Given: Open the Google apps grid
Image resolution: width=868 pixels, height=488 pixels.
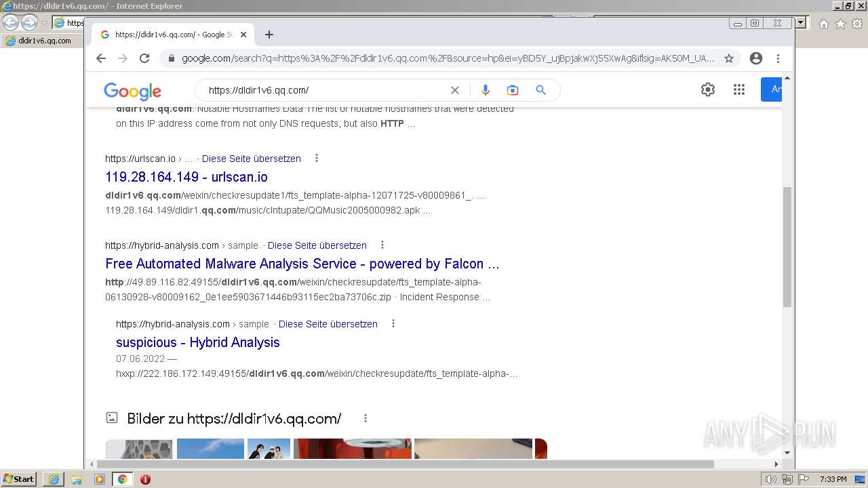Looking at the screenshot, I should (x=739, y=89).
